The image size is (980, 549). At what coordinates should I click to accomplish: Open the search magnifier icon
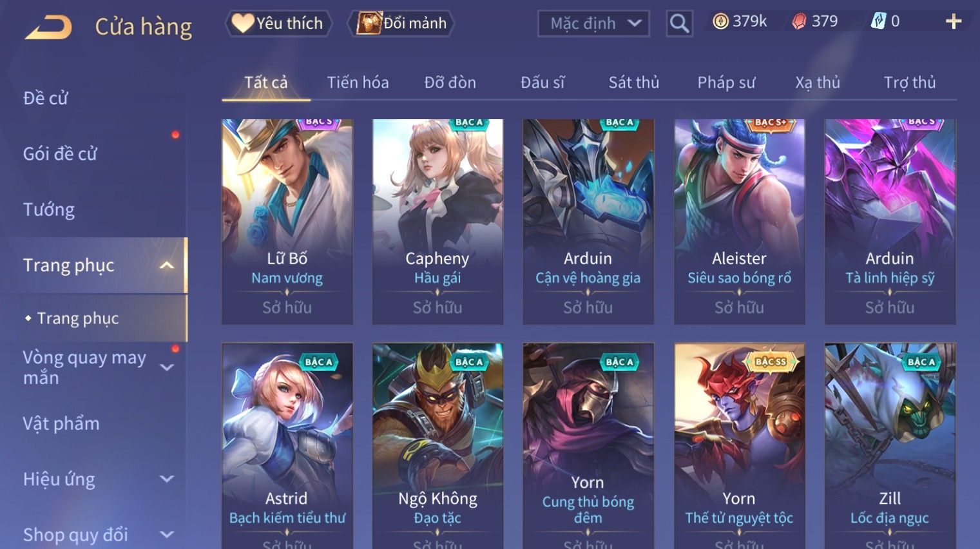679,24
